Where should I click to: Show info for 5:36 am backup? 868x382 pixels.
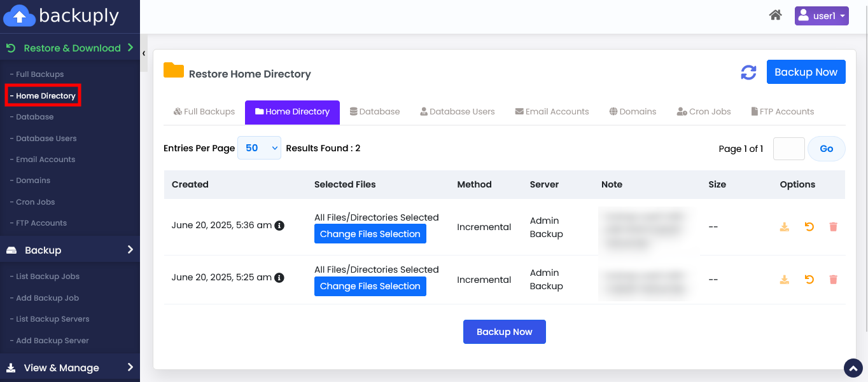click(279, 226)
